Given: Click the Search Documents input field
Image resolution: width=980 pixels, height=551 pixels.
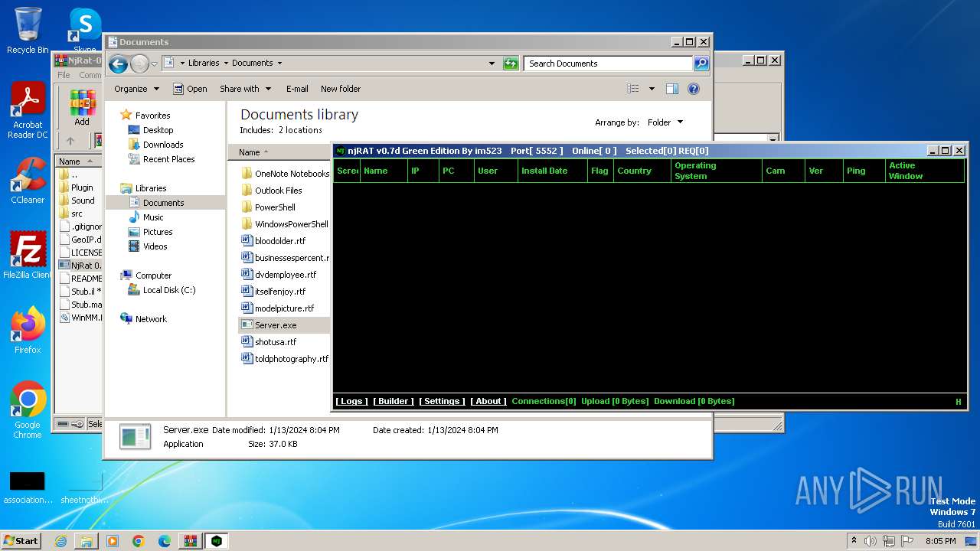Looking at the screenshot, I should tap(609, 64).
